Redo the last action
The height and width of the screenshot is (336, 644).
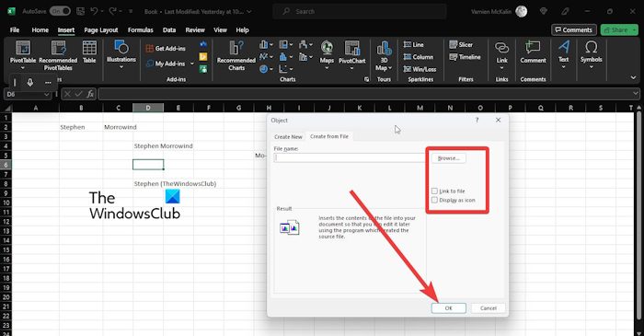(112, 11)
